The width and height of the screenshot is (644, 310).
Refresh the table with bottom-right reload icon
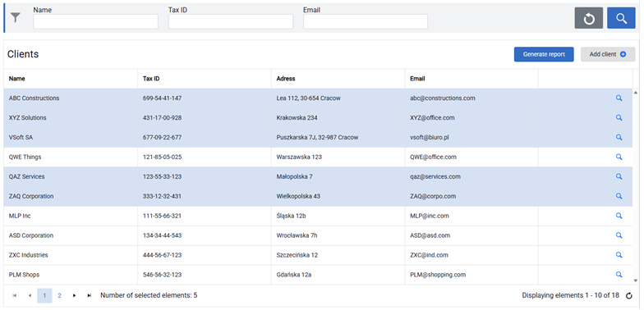pyautogui.click(x=629, y=295)
